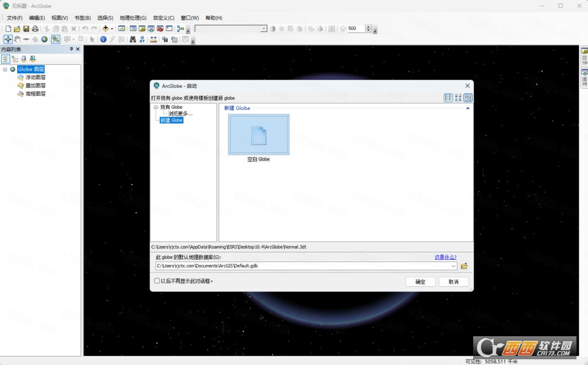This screenshot has width=588, height=365.
Task: Open the 窗口(W) menu
Action: coord(189,18)
